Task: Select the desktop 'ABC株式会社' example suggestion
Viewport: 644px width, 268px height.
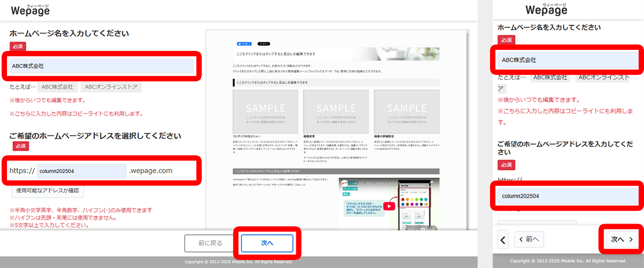Action: 57,87
